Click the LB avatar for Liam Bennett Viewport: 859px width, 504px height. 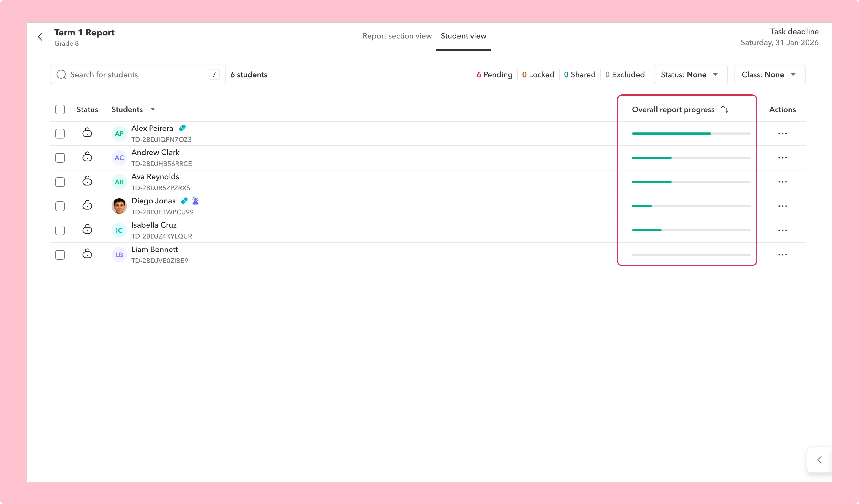point(119,255)
